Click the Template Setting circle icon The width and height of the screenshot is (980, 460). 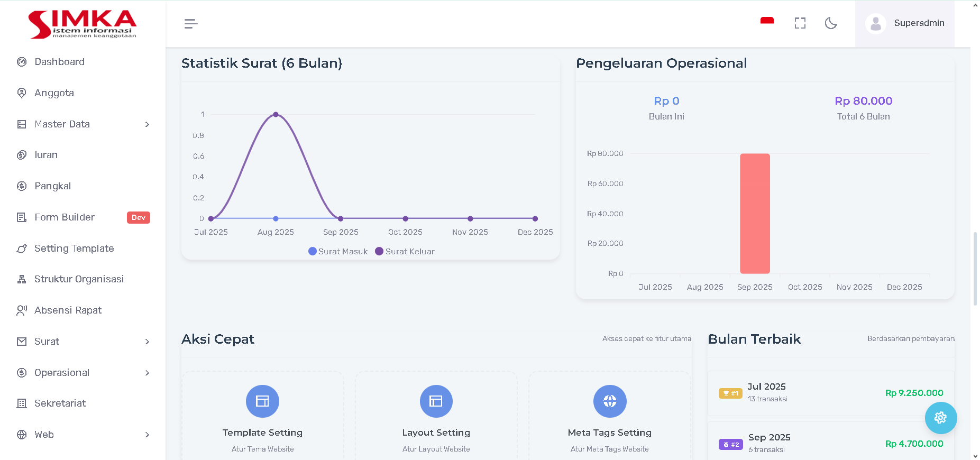pos(262,401)
